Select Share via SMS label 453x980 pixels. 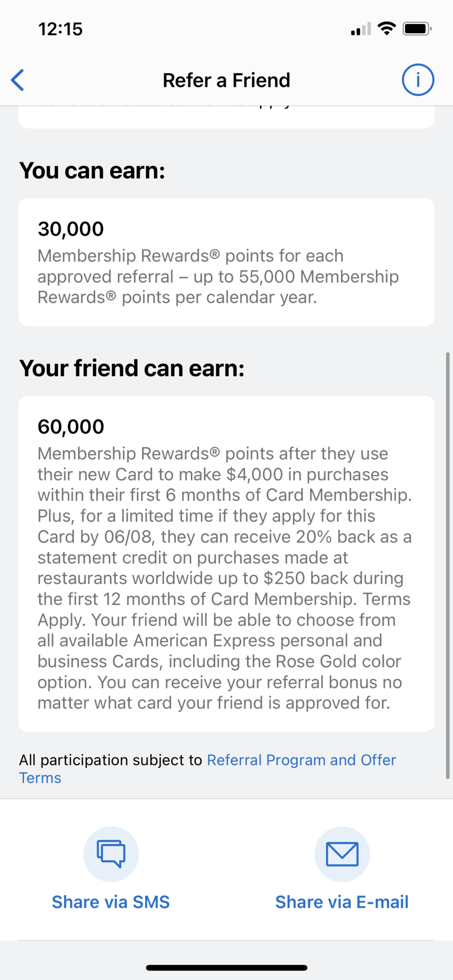pyautogui.click(x=111, y=902)
